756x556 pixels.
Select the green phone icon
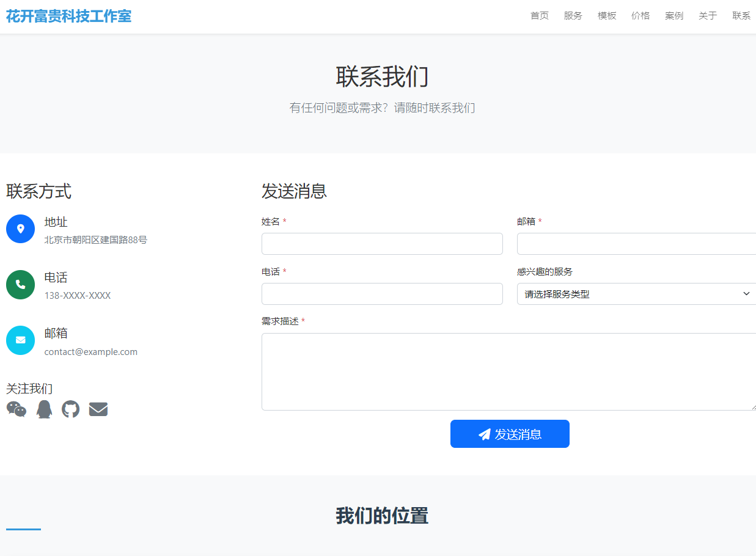click(x=20, y=284)
